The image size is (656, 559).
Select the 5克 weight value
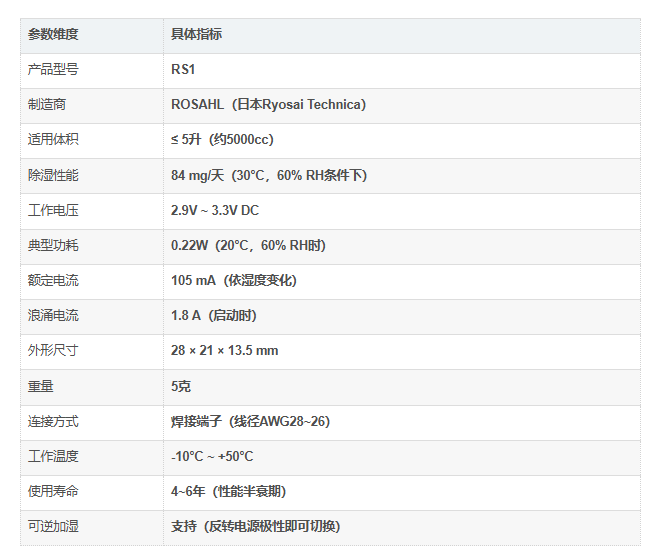[x=181, y=386]
